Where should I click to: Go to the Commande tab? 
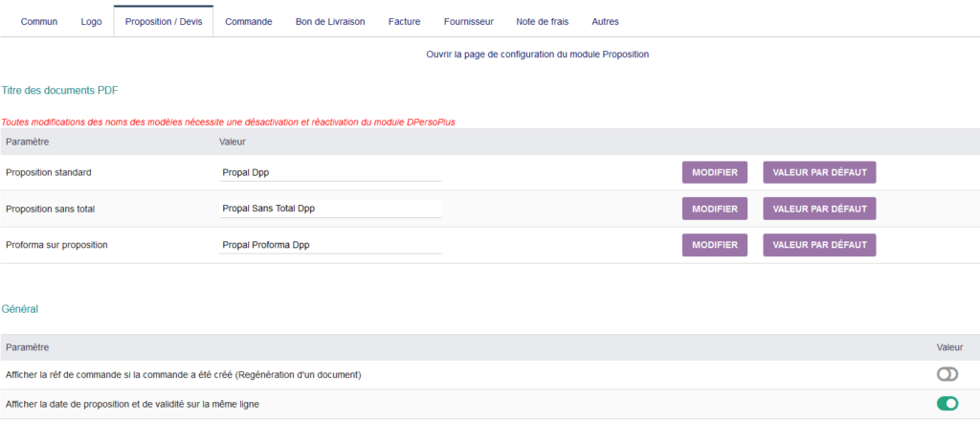249,21
